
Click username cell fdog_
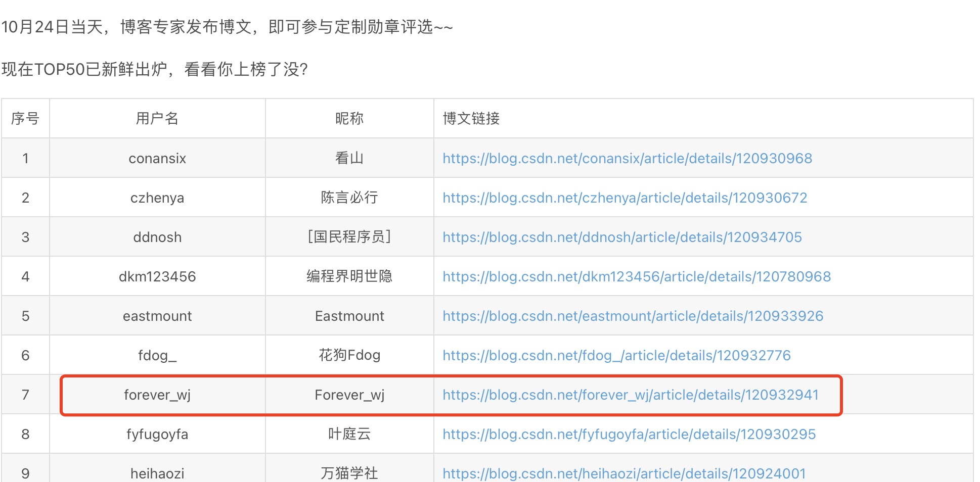pos(157,355)
